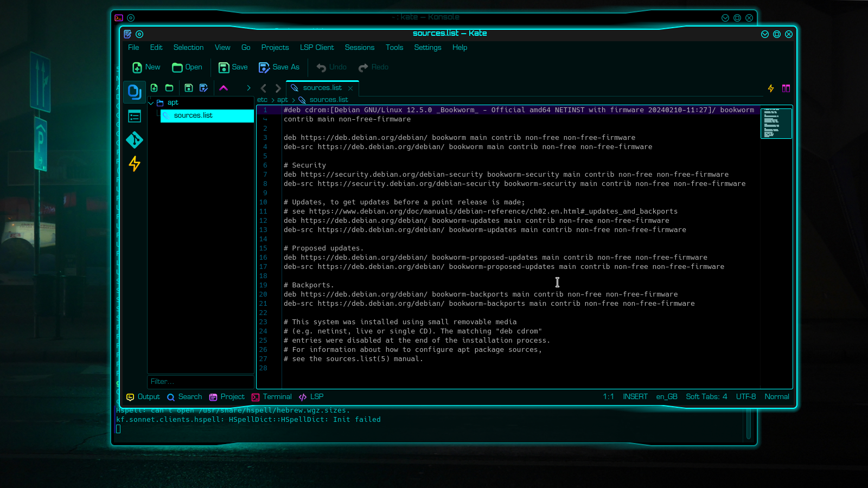Collapse the apt folder tree node
This screenshot has width=868, height=488.
151,103
